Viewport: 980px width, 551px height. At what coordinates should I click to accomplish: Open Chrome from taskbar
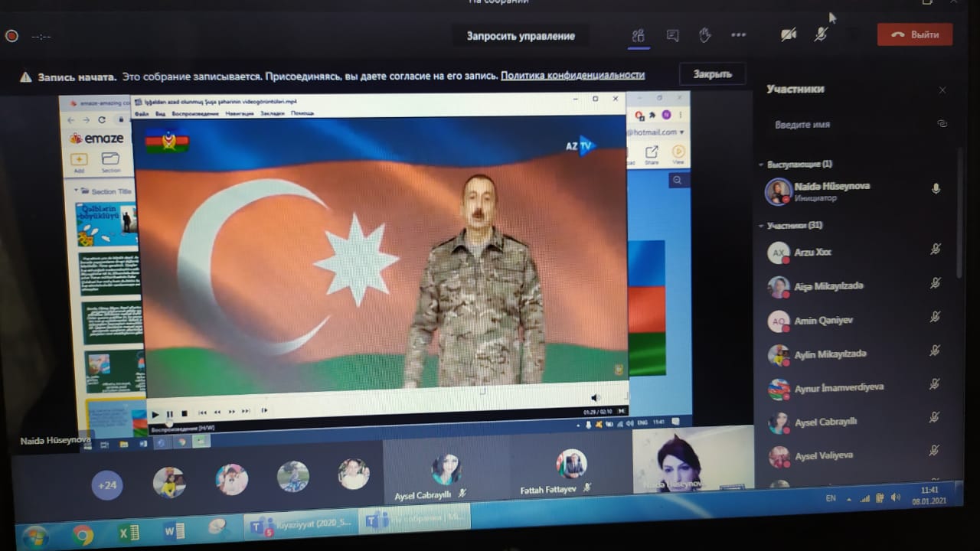[83, 534]
